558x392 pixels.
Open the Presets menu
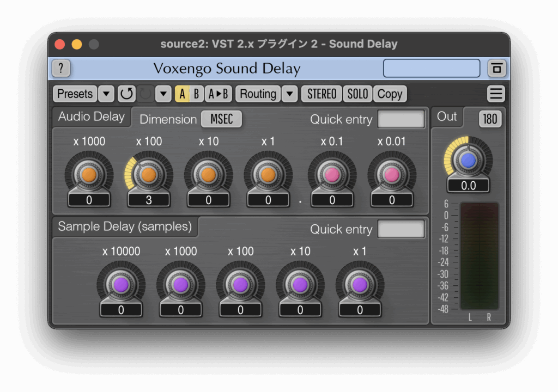(x=75, y=94)
